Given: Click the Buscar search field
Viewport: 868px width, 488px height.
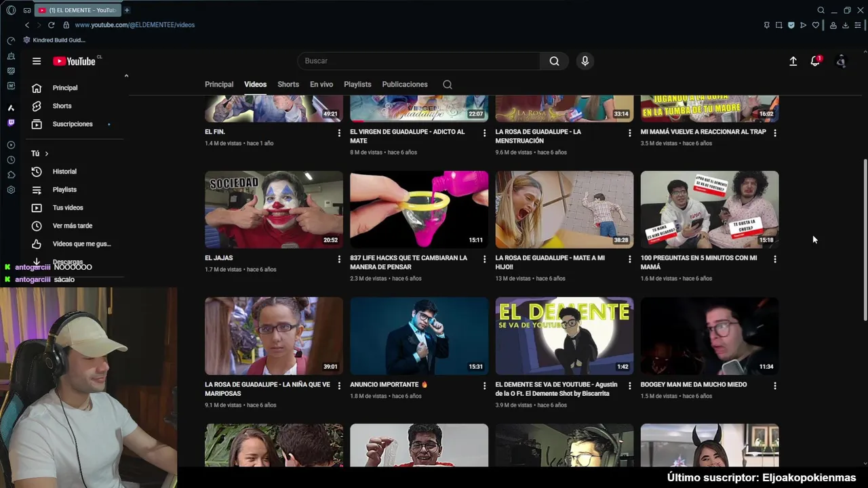Looking at the screenshot, I should click(418, 61).
